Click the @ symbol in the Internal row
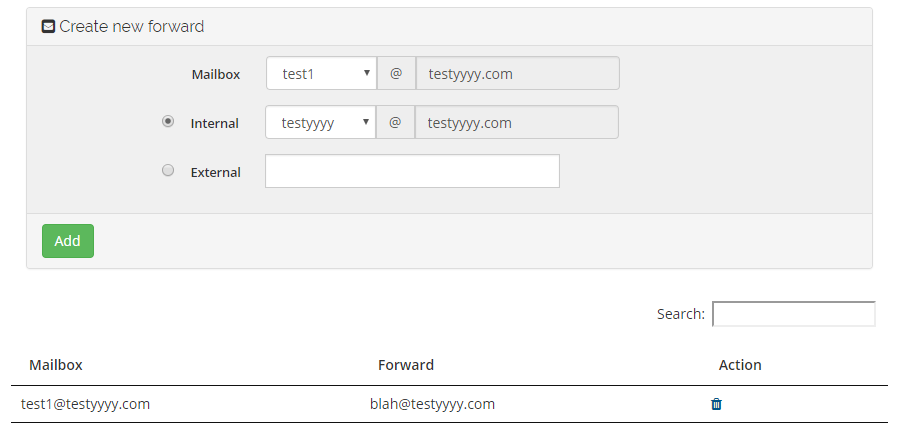 (x=396, y=123)
